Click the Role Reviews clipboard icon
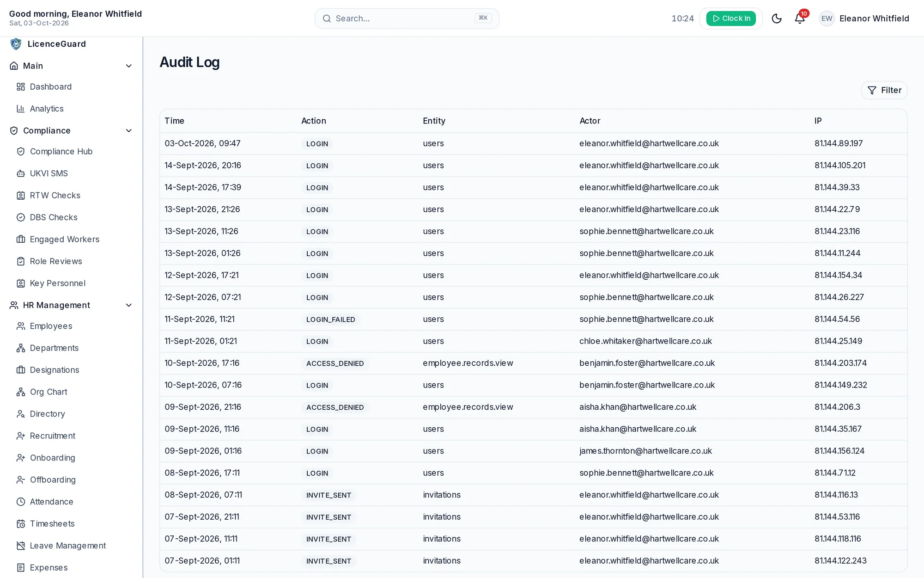The height and width of the screenshot is (578, 924). tap(21, 261)
